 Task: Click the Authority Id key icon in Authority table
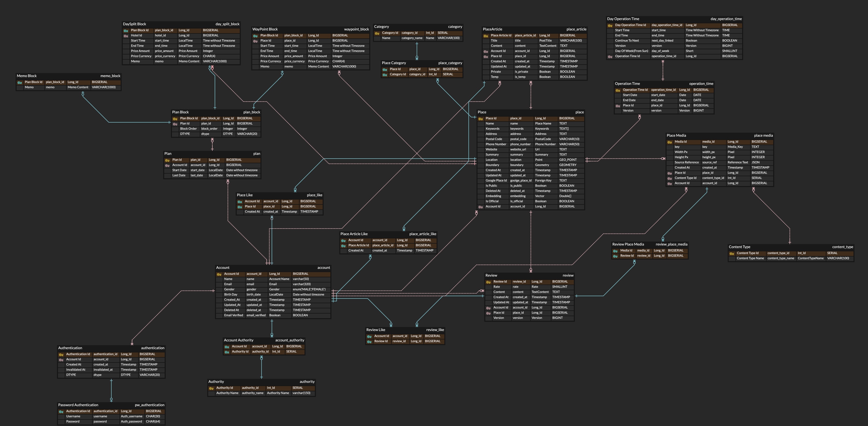point(211,388)
